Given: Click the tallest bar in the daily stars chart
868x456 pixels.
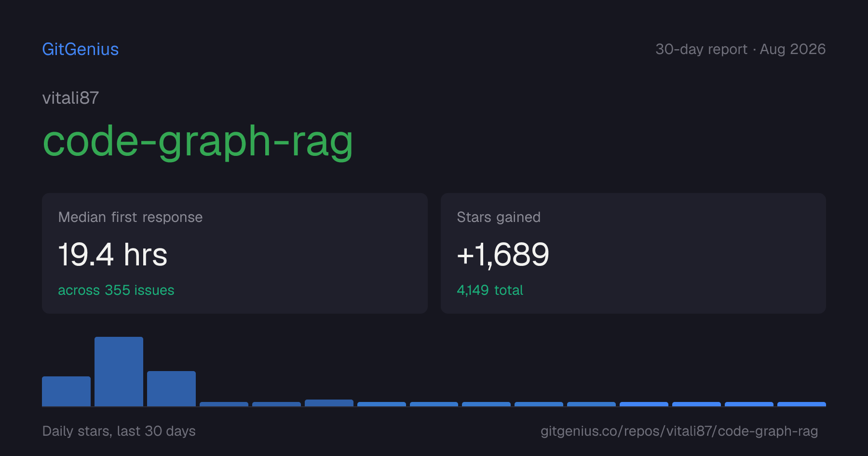Looking at the screenshot, I should point(119,372).
